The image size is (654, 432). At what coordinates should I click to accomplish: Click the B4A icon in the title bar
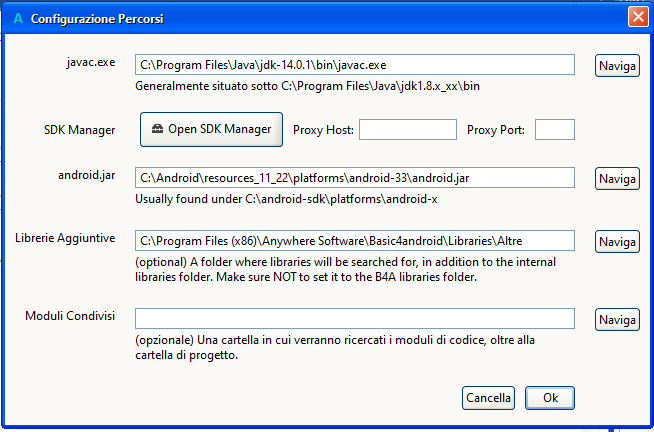(17, 18)
